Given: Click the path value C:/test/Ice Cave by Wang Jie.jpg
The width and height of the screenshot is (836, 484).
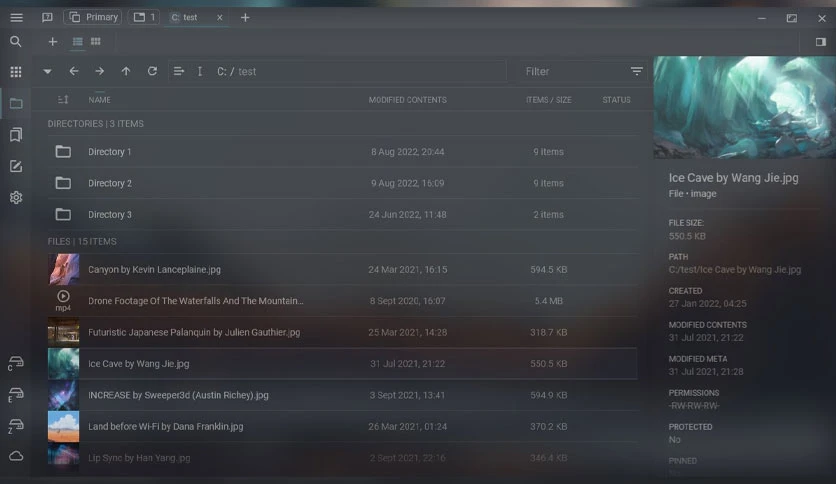Looking at the screenshot, I should click(x=735, y=270).
